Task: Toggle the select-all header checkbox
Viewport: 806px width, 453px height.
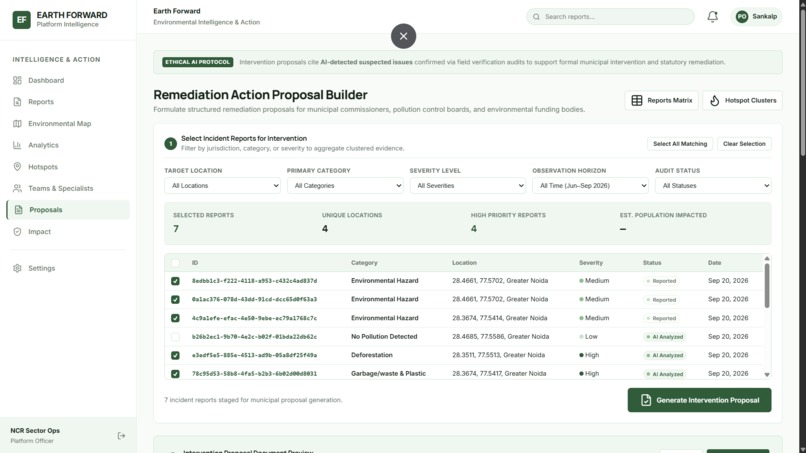Action: (175, 263)
